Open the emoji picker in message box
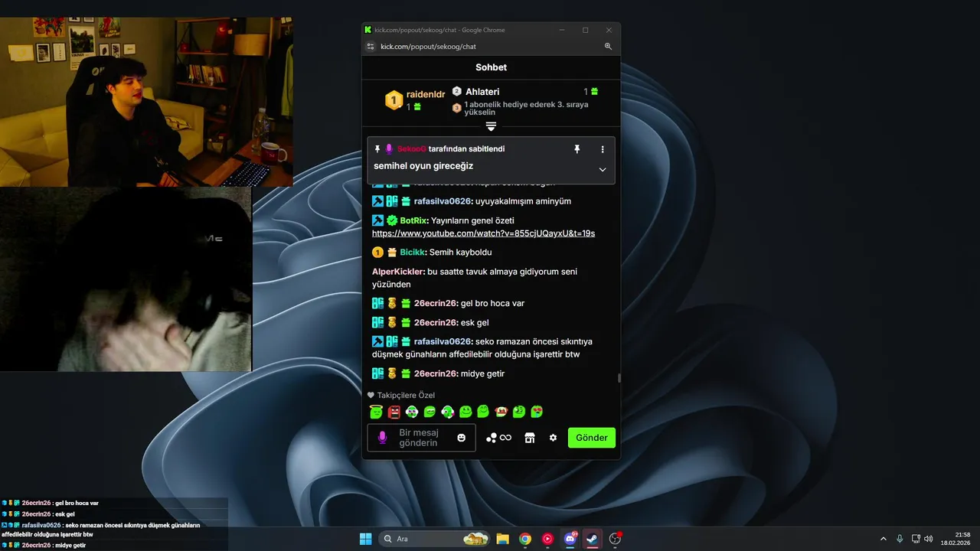Screen dimensions: 980x551 click(461, 438)
